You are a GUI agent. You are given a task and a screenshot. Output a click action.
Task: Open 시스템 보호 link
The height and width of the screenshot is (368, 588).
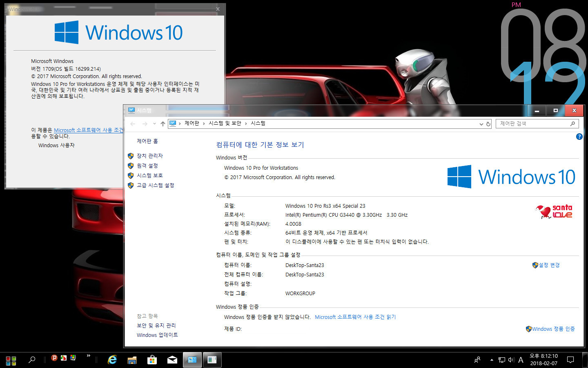(150, 175)
